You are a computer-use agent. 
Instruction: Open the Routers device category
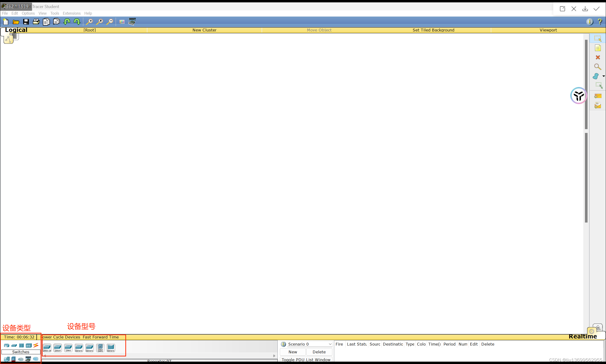(7, 345)
